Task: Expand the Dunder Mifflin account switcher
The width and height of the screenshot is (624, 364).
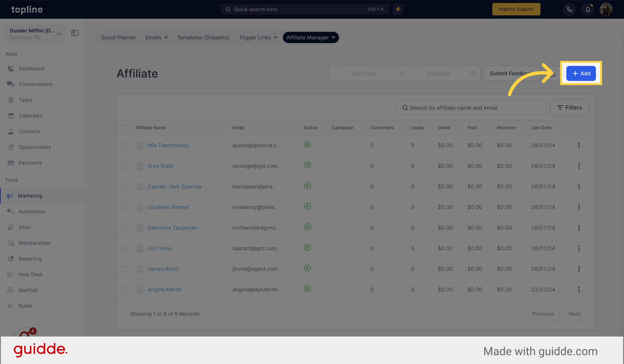Action: (35, 34)
